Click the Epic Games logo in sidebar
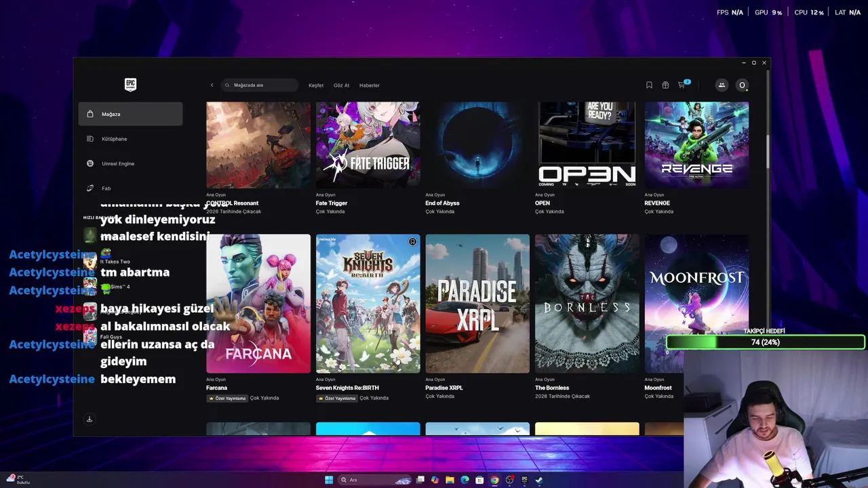Image resolution: width=868 pixels, height=488 pixels. point(130,85)
